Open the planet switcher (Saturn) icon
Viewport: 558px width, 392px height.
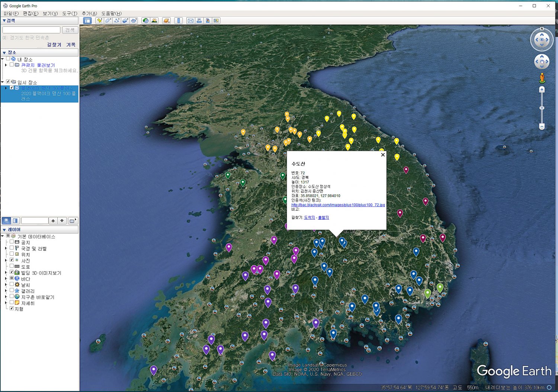coord(166,21)
